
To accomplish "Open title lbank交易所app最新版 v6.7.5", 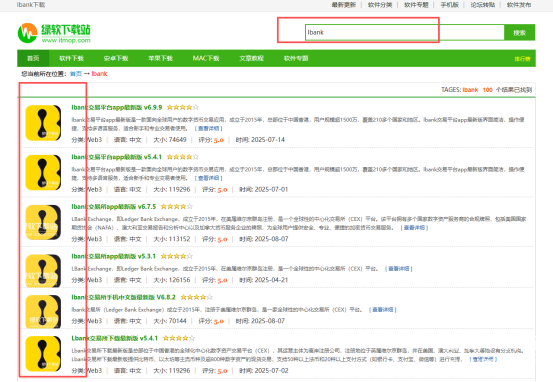I will click(x=114, y=206).
